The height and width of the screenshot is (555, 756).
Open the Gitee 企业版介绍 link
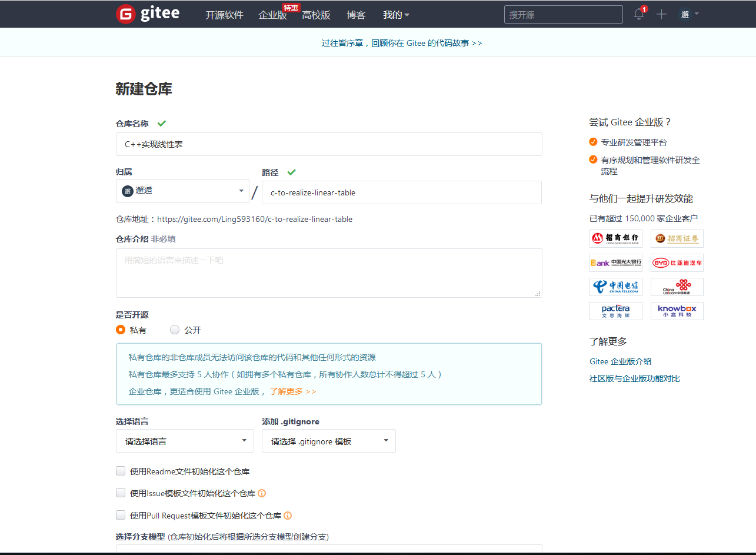(621, 361)
